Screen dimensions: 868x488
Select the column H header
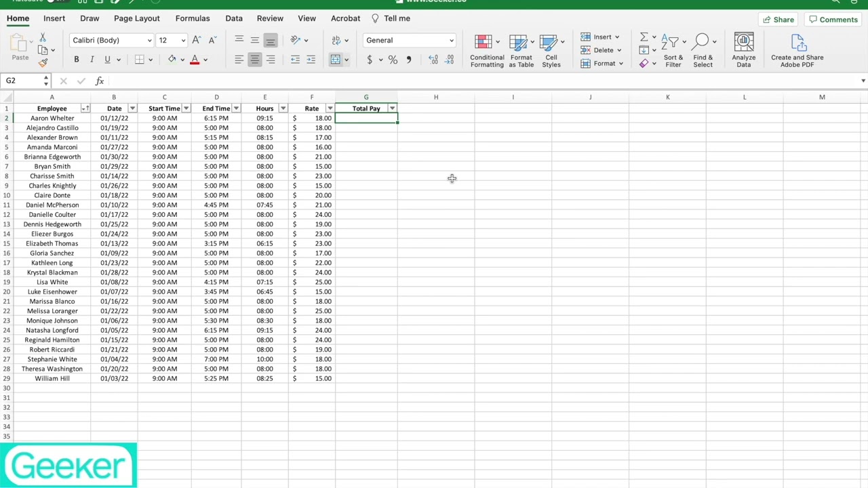436,97
